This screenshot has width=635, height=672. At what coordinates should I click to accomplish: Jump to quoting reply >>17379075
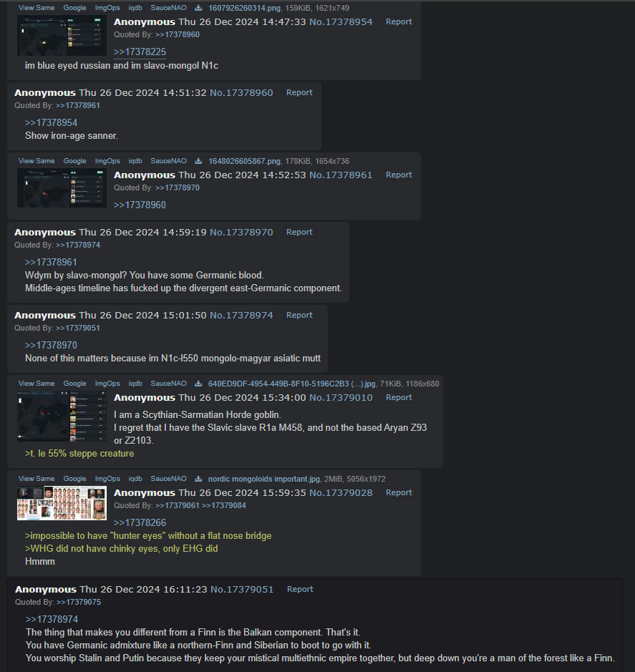tap(79, 602)
